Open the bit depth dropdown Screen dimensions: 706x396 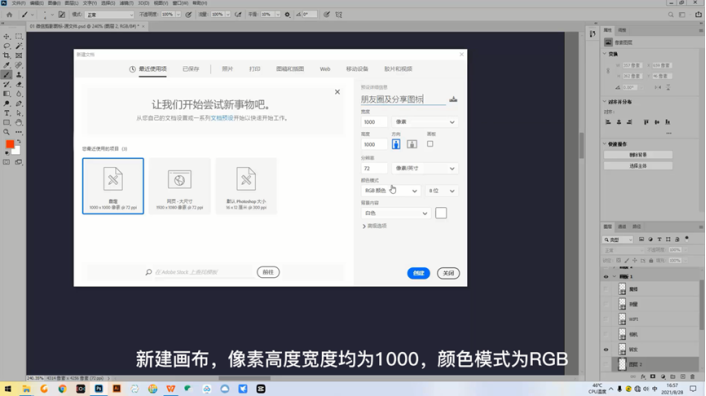(441, 191)
